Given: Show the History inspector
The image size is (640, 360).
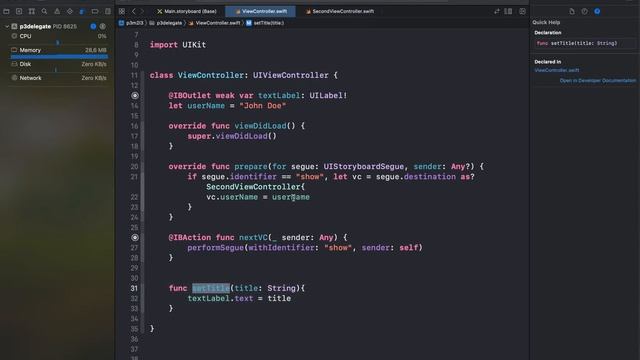Looking at the screenshot, I should [x=584, y=11].
